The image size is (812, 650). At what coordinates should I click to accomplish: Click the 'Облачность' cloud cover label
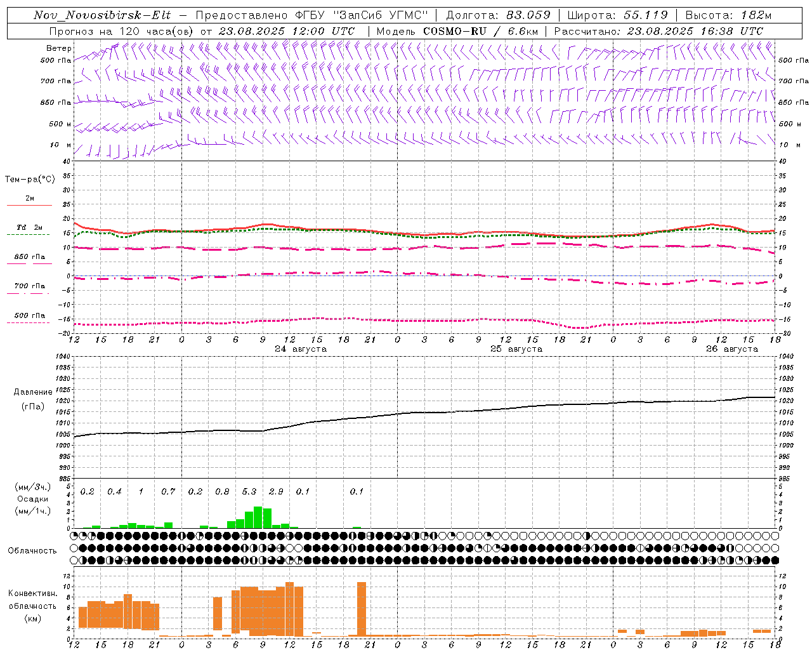[x=32, y=551]
